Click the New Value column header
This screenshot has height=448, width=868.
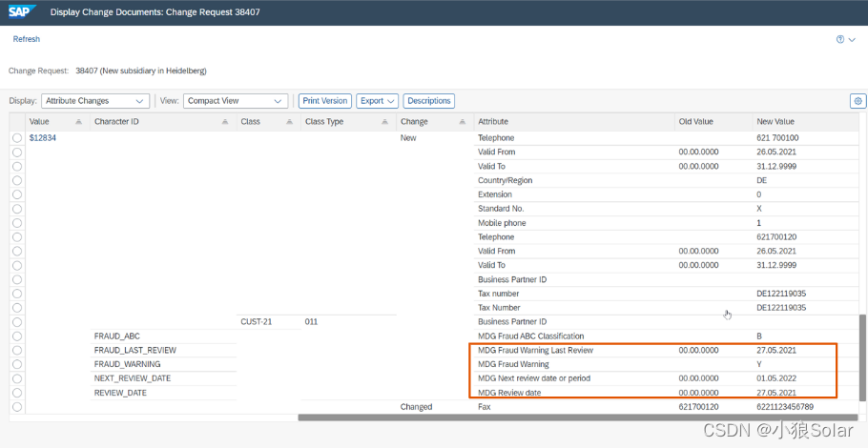[x=805, y=122]
